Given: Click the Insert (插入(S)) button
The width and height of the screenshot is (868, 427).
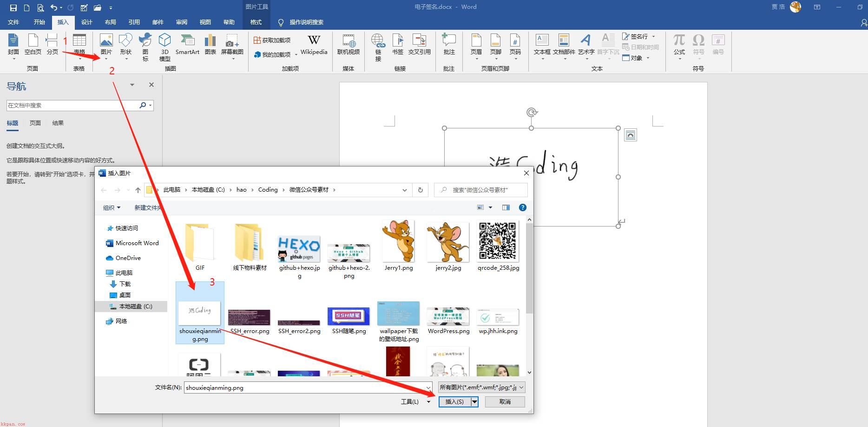Looking at the screenshot, I should tap(454, 401).
